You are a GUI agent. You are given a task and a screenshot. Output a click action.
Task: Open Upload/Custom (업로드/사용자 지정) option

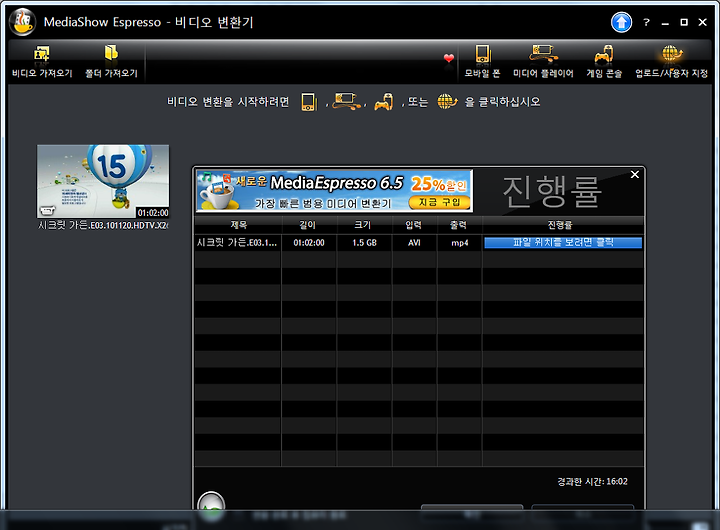tap(671, 61)
